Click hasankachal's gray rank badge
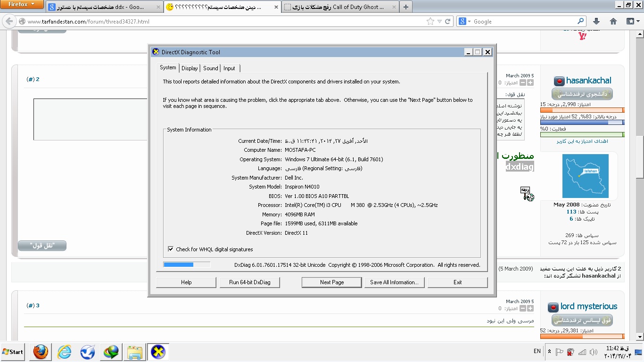644x362 pixels. click(x=582, y=94)
